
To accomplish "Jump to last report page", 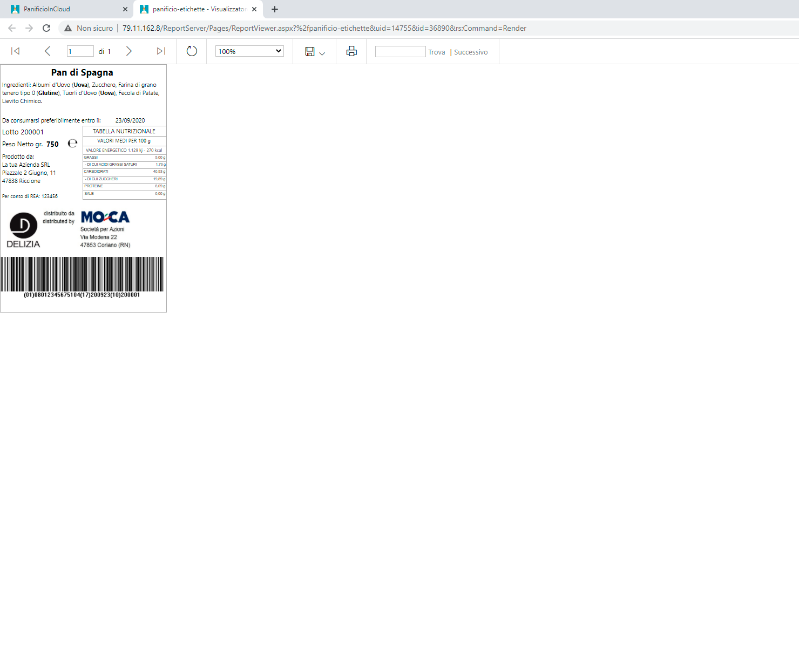I will tap(161, 51).
